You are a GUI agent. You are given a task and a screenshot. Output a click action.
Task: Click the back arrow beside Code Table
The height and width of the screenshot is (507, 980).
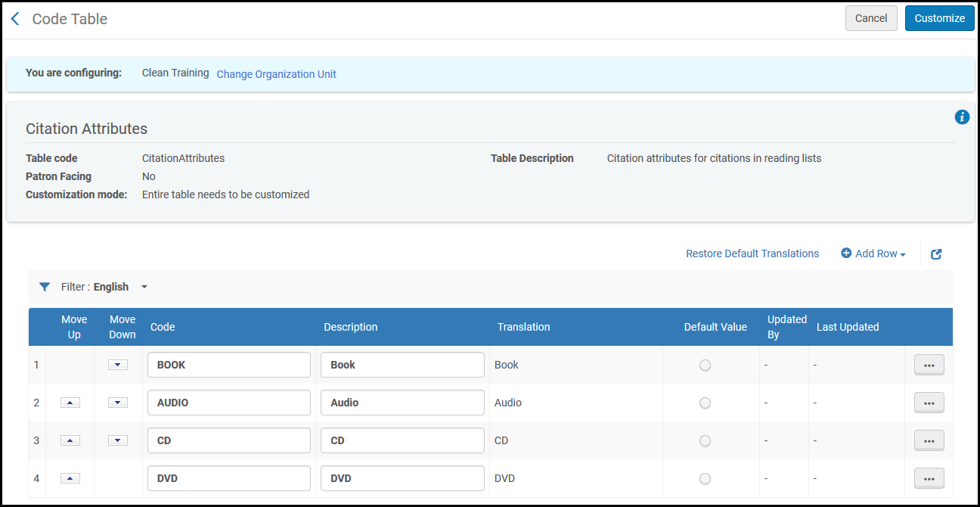(15, 19)
